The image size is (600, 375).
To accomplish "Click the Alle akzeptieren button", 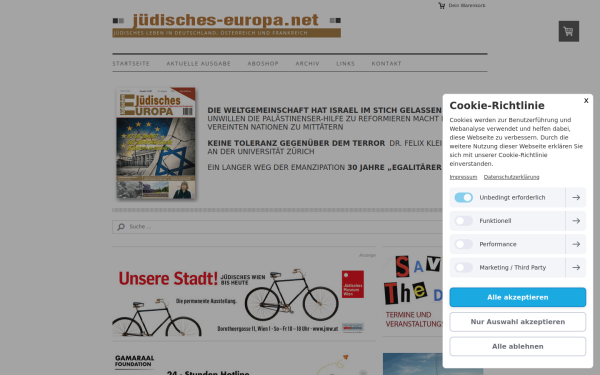I will pyautogui.click(x=518, y=297).
